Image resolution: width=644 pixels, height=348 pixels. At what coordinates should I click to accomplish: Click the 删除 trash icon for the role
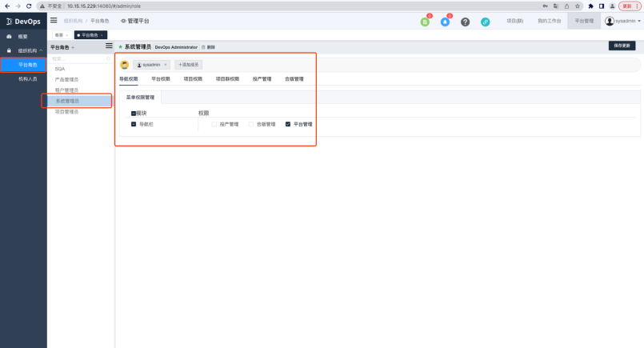pyautogui.click(x=203, y=48)
